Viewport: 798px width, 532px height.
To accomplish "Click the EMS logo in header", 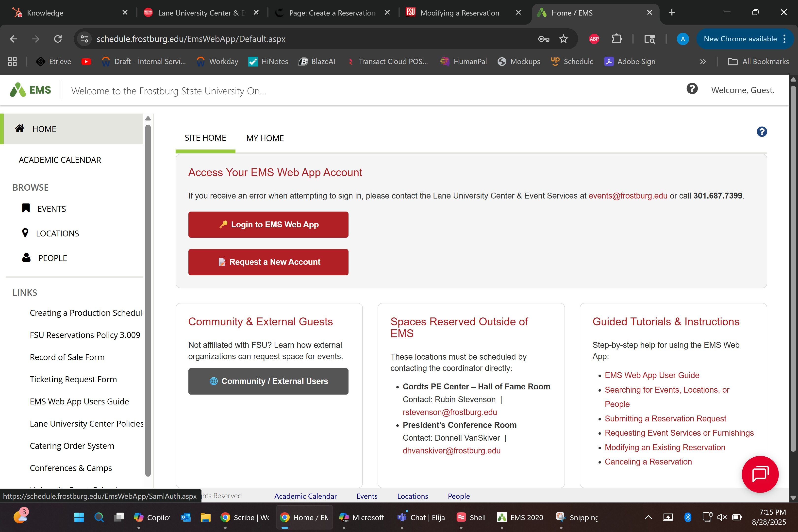I will coord(30,90).
